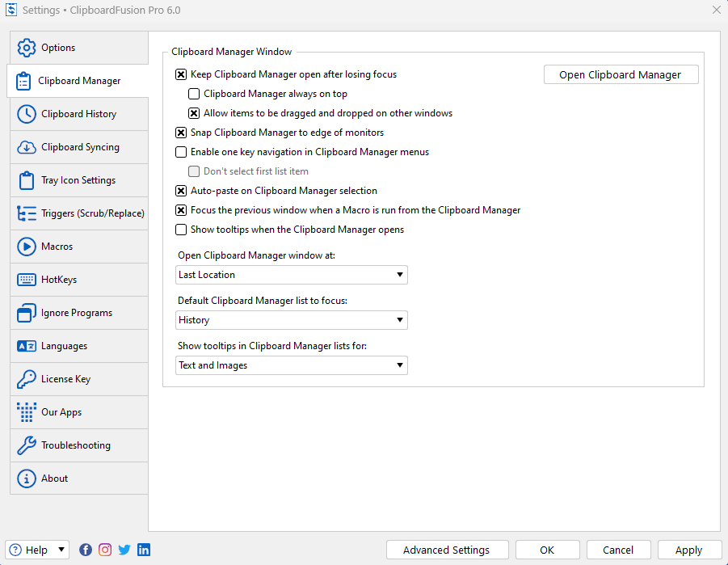The image size is (728, 565).
Task: Expand the Help button dropdown arrow
Action: (x=61, y=550)
